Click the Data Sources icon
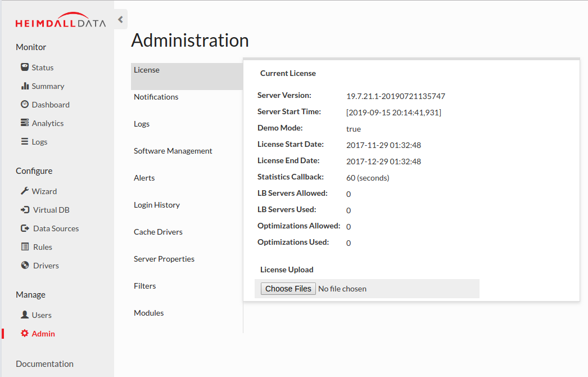Image resolution: width=588 pixels, height=377 pixels. (x=25, y=228)
